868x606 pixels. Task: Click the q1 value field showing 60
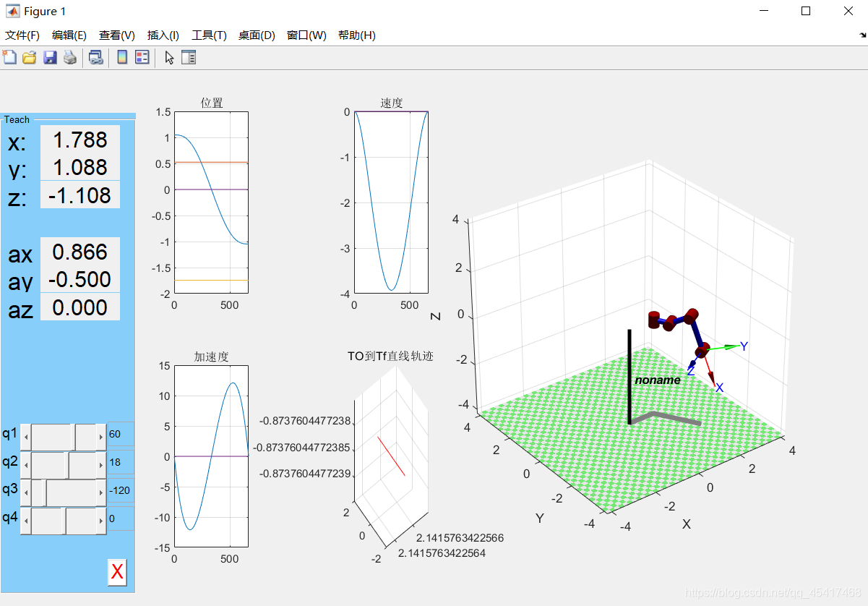pos(120,434)
